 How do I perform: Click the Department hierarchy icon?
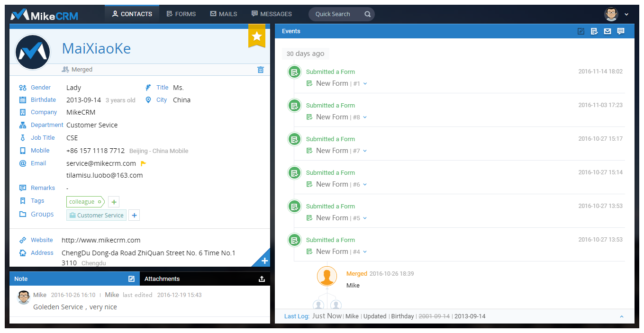[x=23, y=125]
